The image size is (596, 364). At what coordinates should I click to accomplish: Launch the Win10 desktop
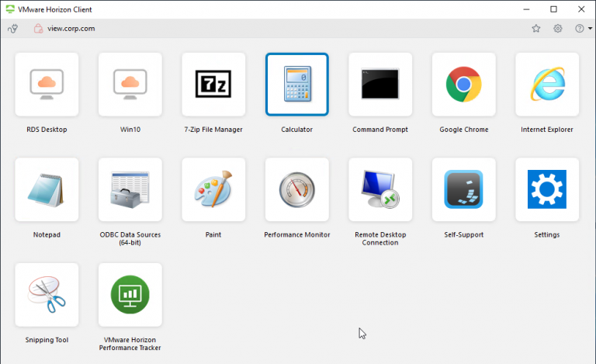[x=130, y=85]
